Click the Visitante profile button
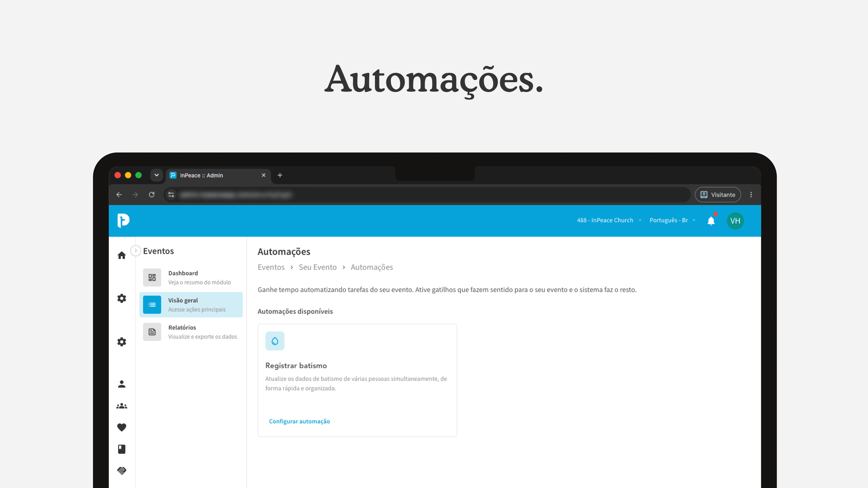The width and height of the screenshot is (868, 488). [718, 195]
